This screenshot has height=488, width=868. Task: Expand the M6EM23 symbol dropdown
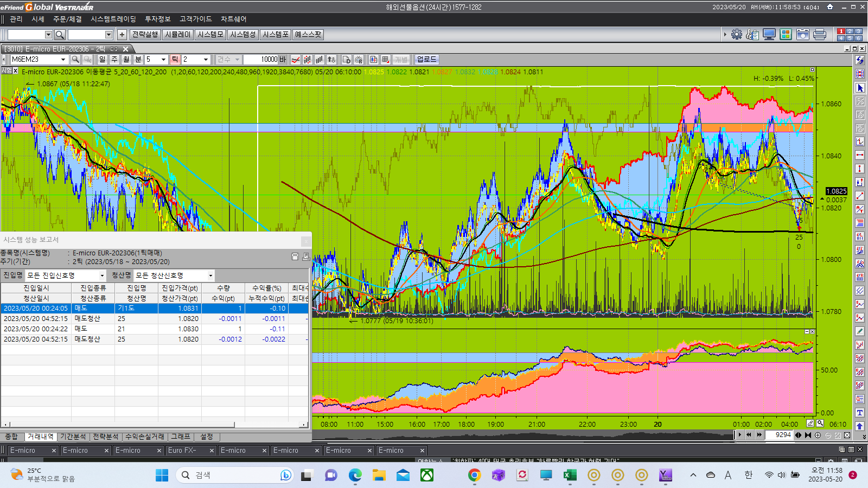pos(63,59)
